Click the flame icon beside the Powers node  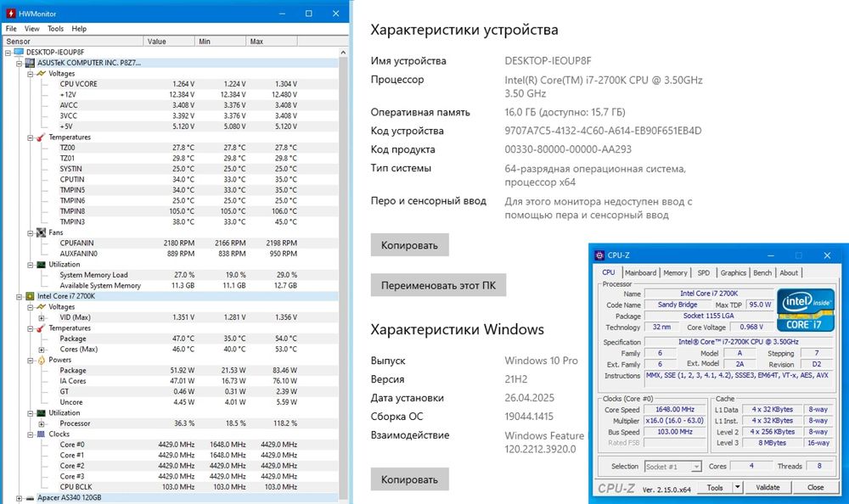coord(41,360)
